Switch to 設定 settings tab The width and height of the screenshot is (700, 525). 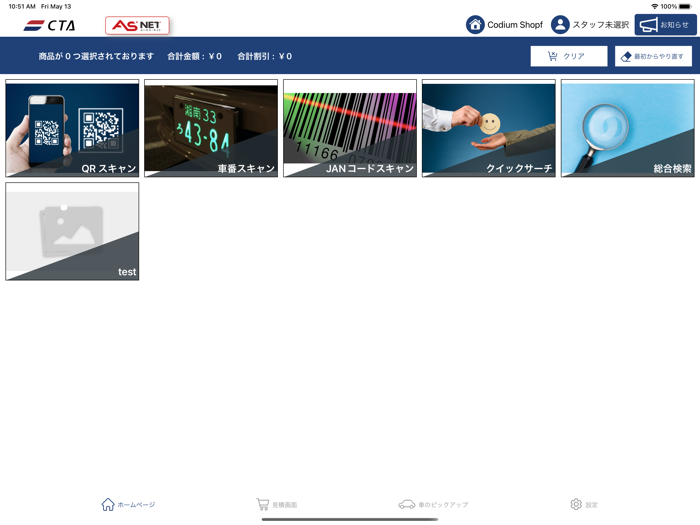pos(584,504)
